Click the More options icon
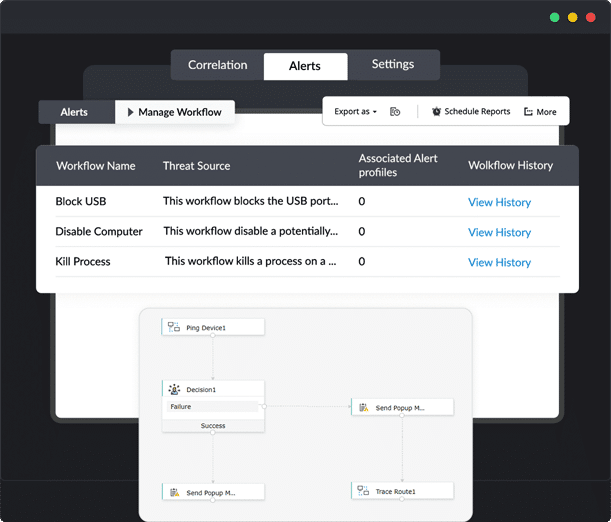The image size is (611, 522). coord(528,112)
